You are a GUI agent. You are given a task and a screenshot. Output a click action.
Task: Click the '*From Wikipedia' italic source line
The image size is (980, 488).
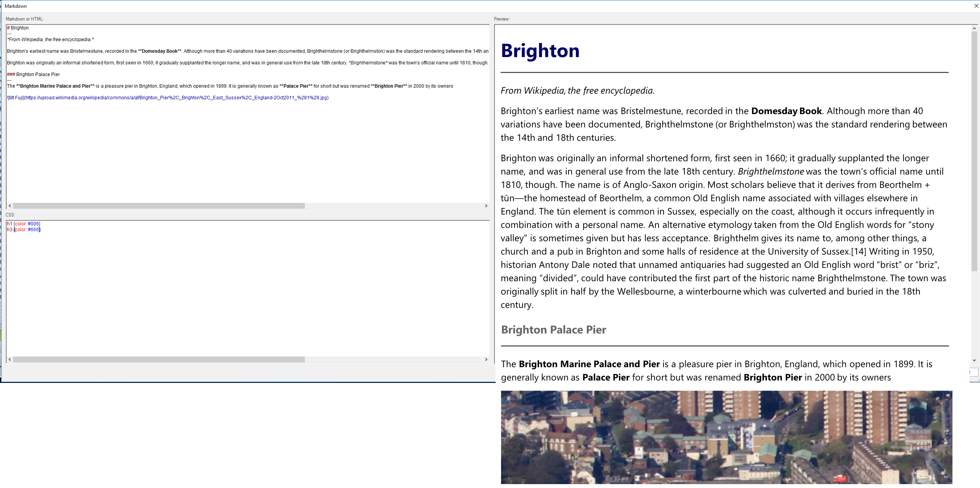(x=50, y=40)
